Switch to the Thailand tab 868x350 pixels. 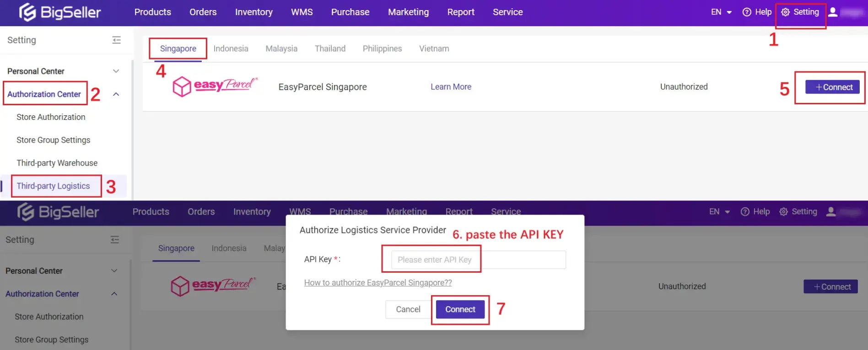click(330, 48)
